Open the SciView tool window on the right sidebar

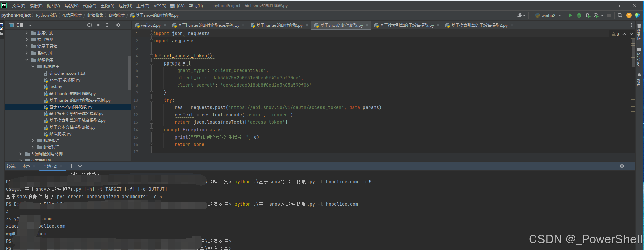point(639,57)
